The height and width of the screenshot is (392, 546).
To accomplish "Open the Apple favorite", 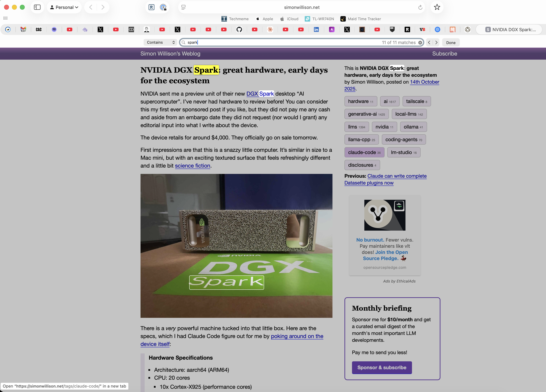I will (x=264, y=19).
